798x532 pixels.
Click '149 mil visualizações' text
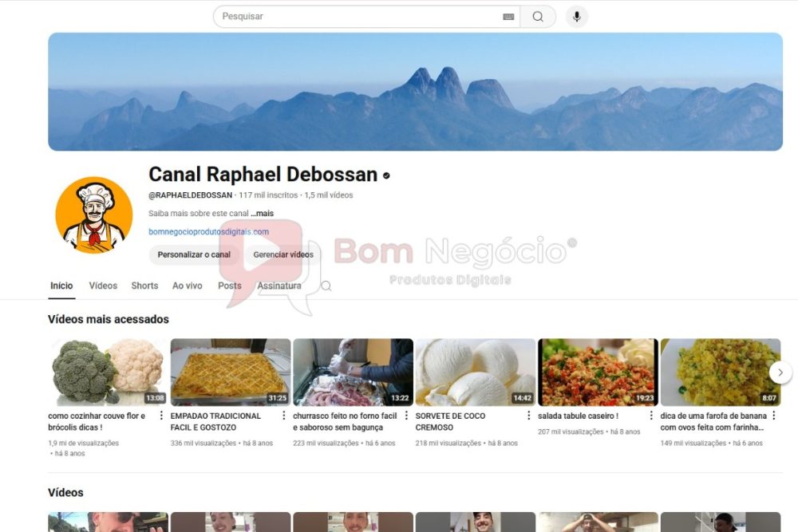(x=693, y=443)
